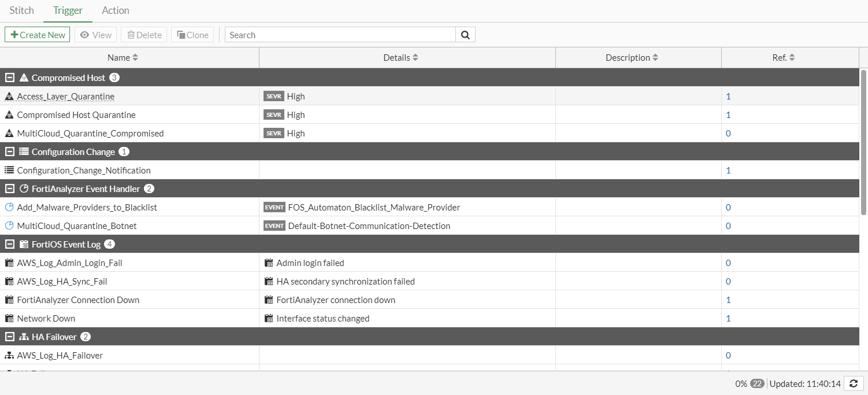868x395 pixels.
Task: Click the HA icon beside AWS_Log_HA_Failover
Action: click(x=9, y=355)
